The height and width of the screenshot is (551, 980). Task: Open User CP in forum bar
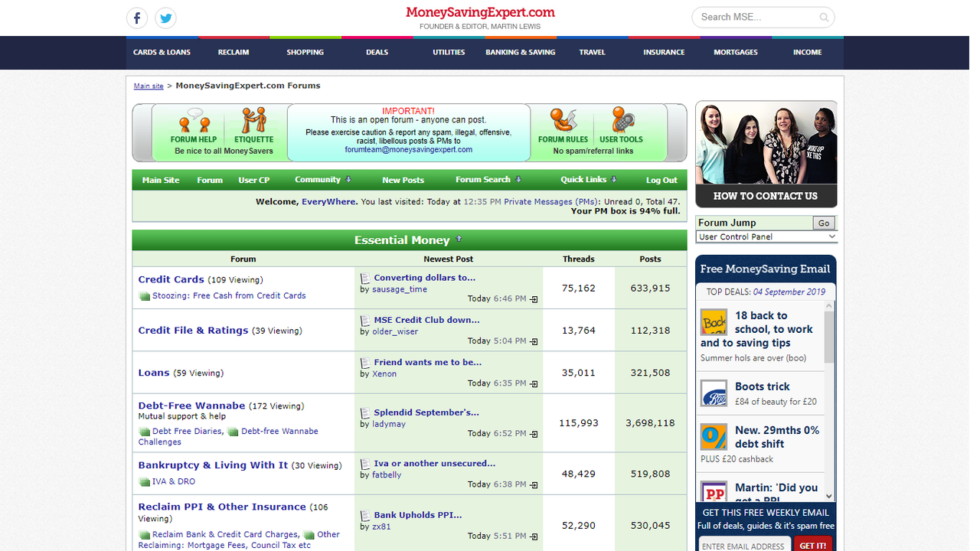[x=253, y=181]
